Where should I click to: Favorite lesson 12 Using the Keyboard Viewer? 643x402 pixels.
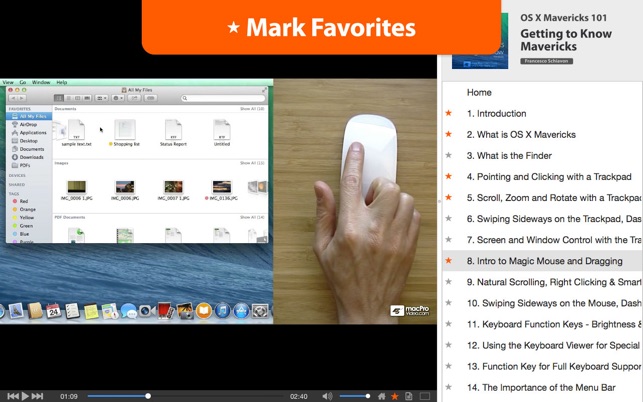click(449, 345)
